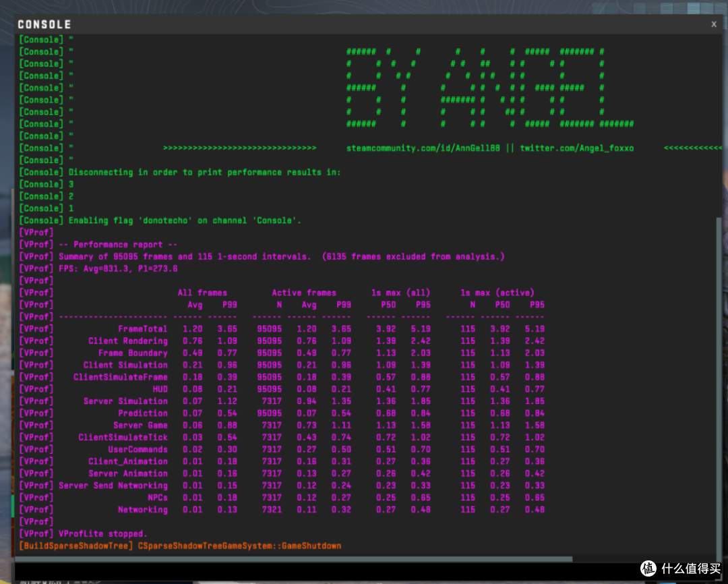Screen dimensions: 728x584
Task: Click the vertical scrollbar on console's right
Action: [x=719, y=386]
